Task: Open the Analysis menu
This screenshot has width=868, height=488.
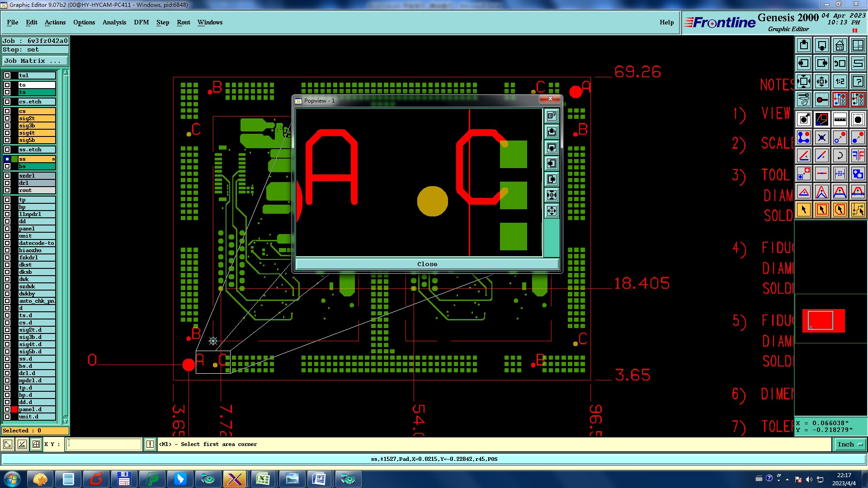Action: coord(114,22)
